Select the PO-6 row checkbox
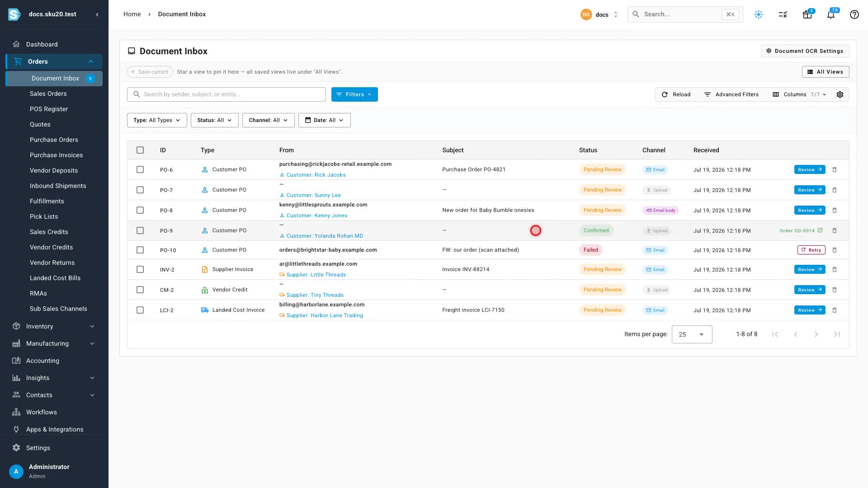 pos(140,169)
